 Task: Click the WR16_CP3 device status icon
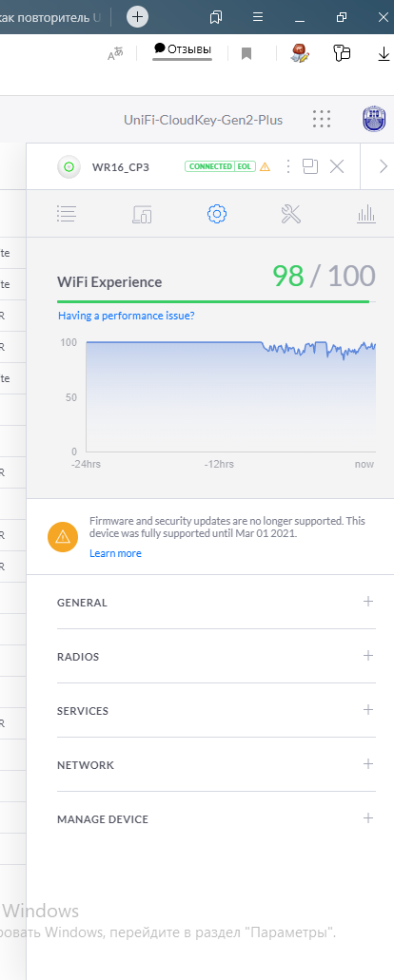click(69, 166)
